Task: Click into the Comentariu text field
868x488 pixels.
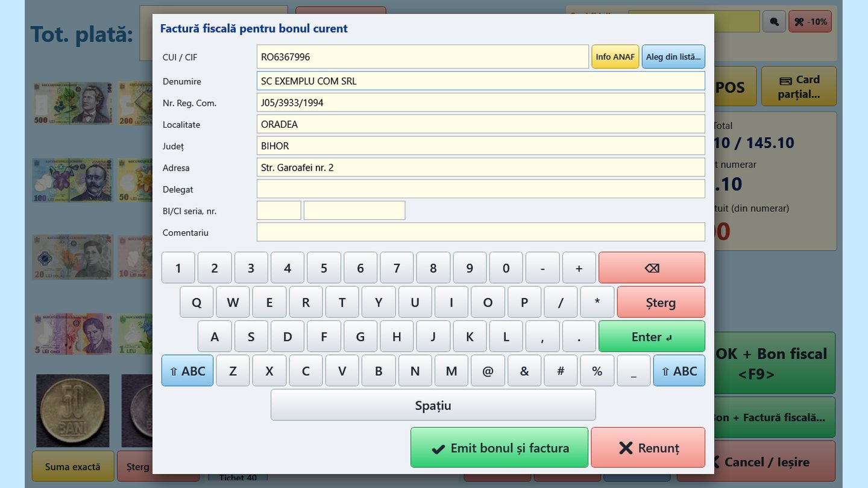Action: pos(481,232)
